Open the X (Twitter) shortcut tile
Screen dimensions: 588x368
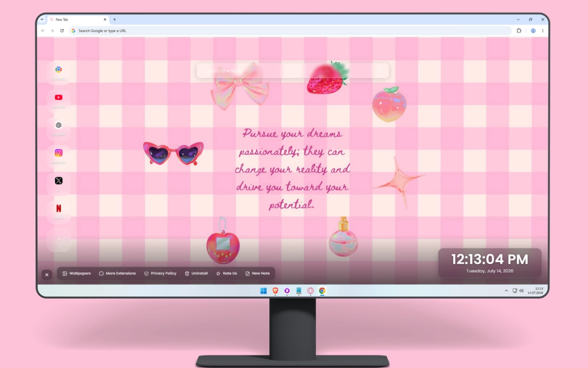58,184
